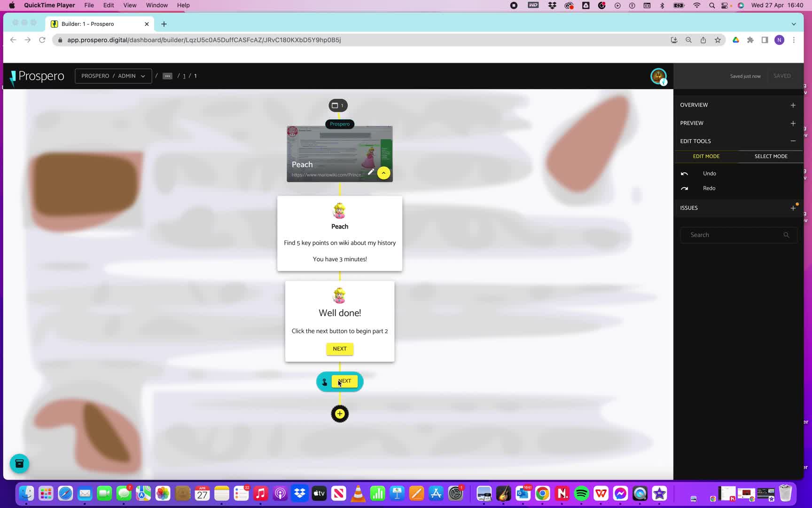Click the Redo arrow icon

click(x=684, y=188)
